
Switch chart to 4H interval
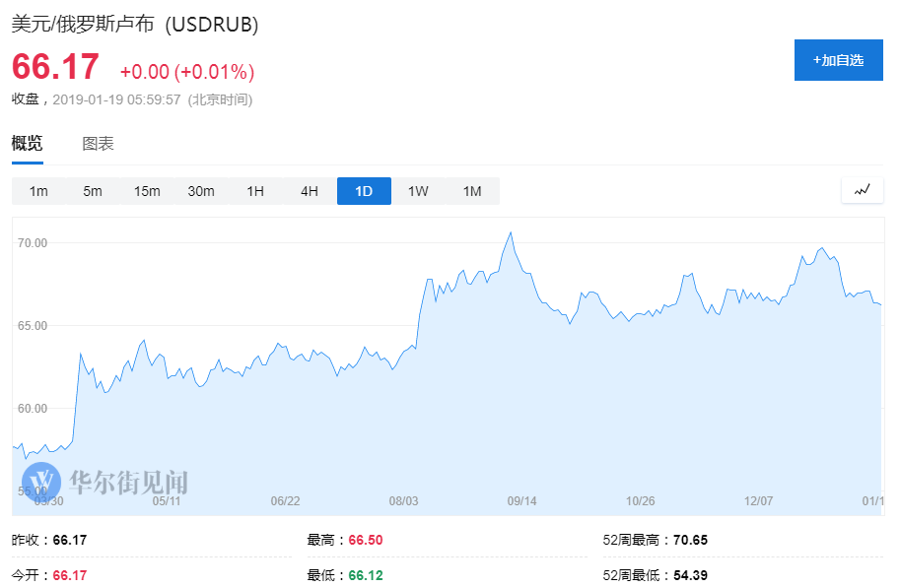point(310,191)
